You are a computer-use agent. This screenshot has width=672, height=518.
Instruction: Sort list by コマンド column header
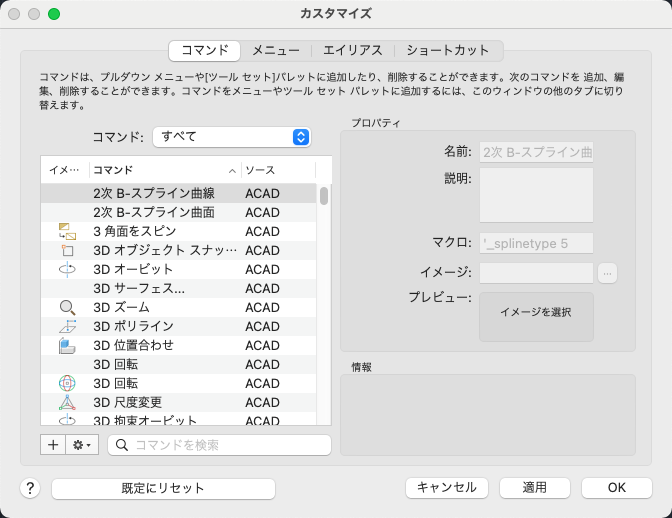(x=165, y=170)
